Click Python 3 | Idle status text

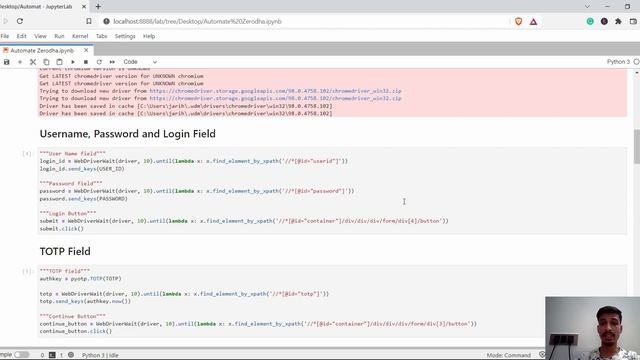pos(100,355)
